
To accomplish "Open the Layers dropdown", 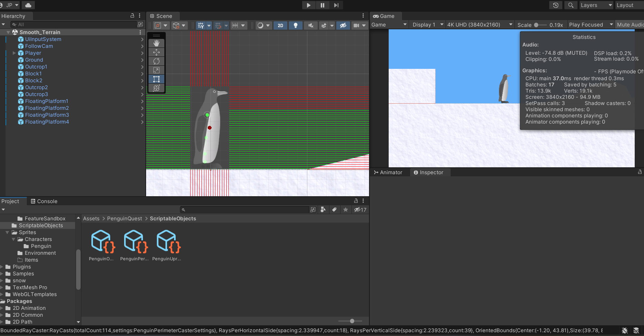I will (596, 5).
